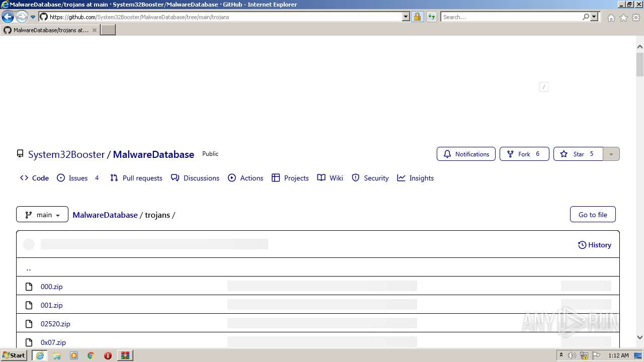The height and width of the screenshot is (362, 644).
Task: Launch Opera from the taskbar
Action: [x=108, y=355]
